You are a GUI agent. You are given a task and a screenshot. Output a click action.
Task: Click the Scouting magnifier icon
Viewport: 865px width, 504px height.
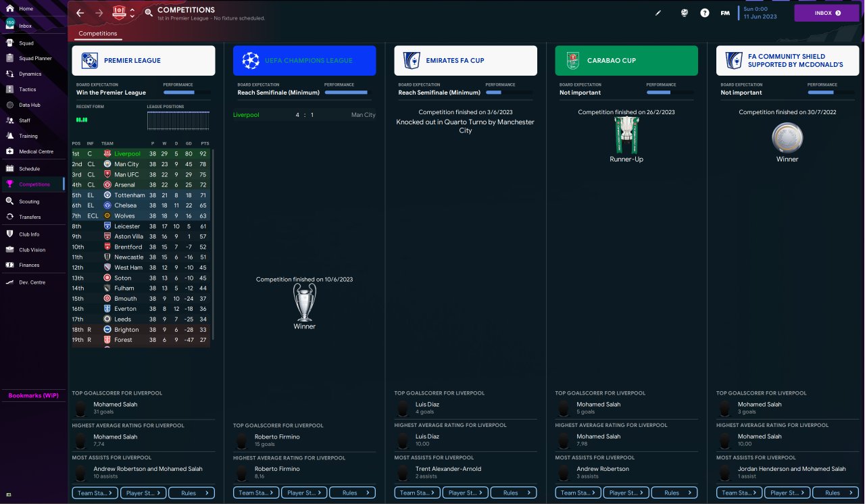pyautogui.click(x=9, y=201)
